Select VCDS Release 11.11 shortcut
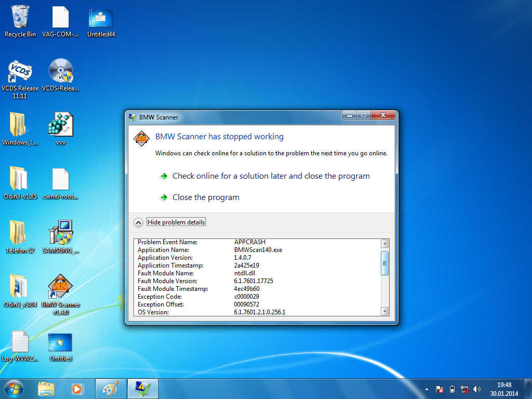Image resolution: width=532 pixels, height=399 pixels. click(20, 79)
